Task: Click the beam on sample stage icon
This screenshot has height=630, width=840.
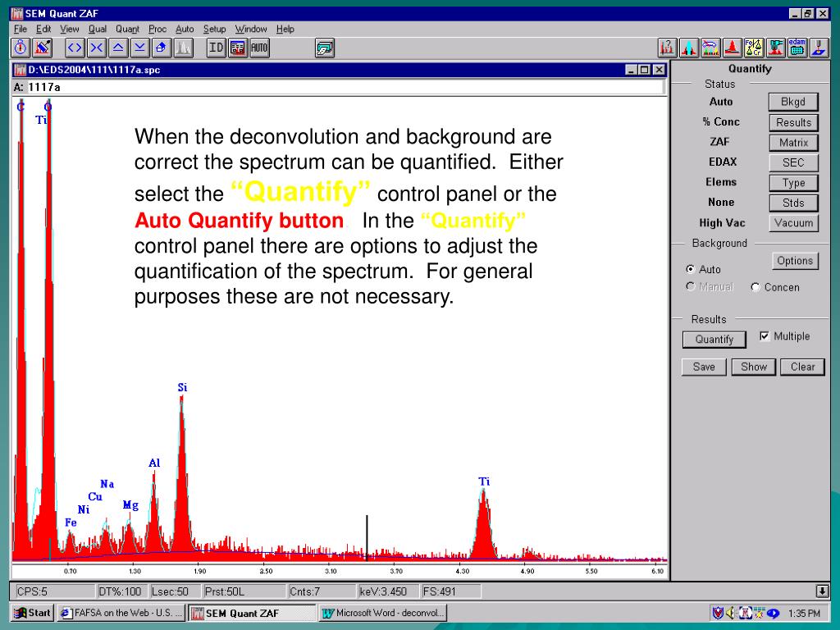Action: [x=819, y=48]
